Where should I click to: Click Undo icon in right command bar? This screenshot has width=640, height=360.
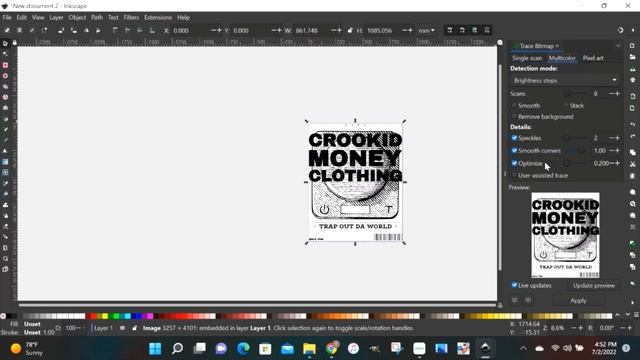[x=632, y=124]
